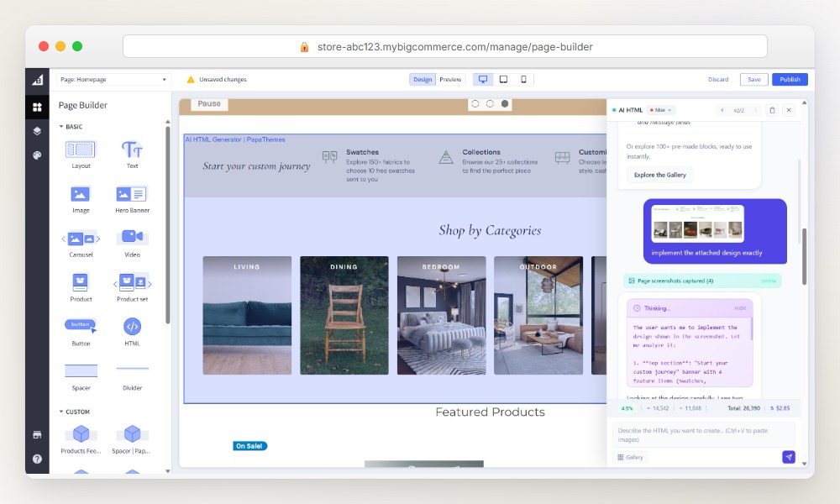The width and height of the screenshot is (840, 504).
Task: Switch preview to tablet viewport
Action: coord(504,78)
